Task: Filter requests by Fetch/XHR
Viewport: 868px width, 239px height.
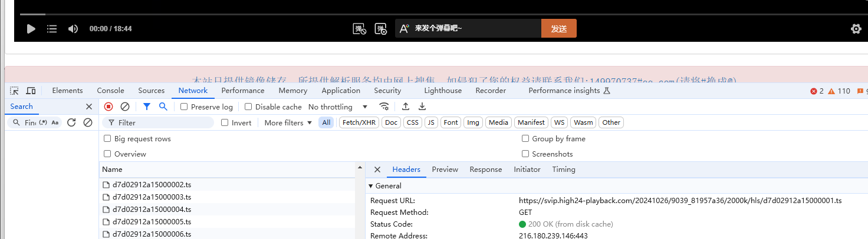Action: click(359, 122)
